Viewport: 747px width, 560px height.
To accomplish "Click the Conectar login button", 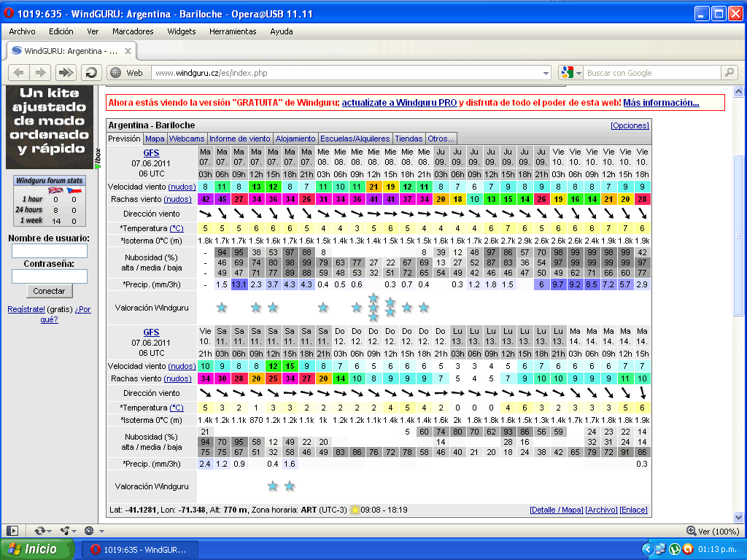I will point(49,291).
